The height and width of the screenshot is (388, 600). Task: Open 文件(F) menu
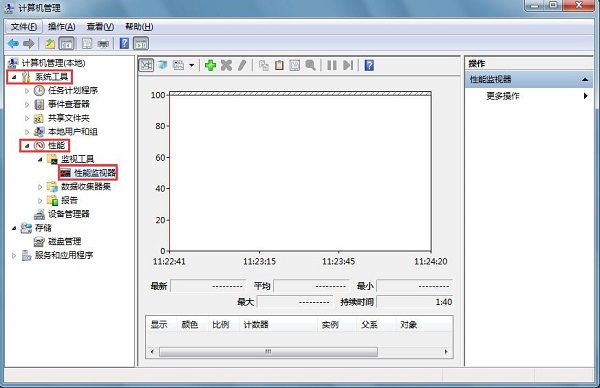coord(24,26)
